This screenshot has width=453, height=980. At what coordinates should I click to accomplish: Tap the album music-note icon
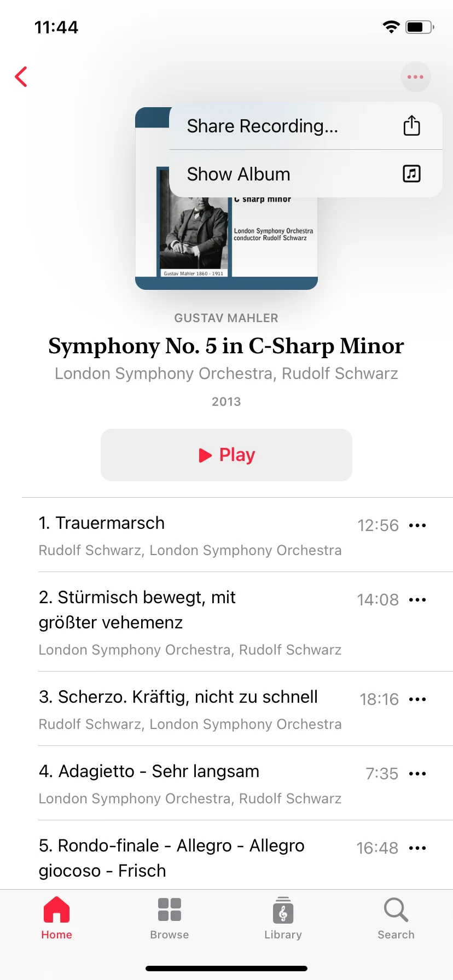point(411,174)
